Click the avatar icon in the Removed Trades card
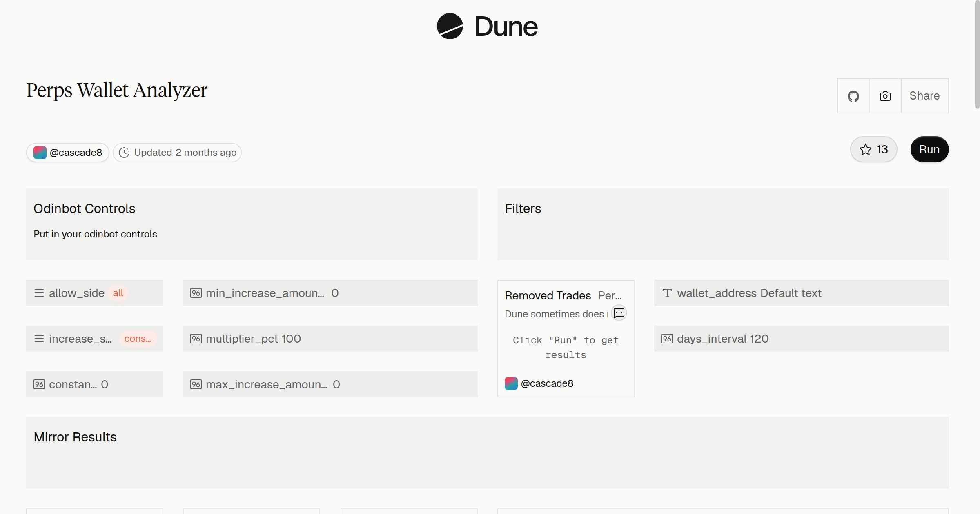This screenshot has height=514, width=980. coord(511,383)
